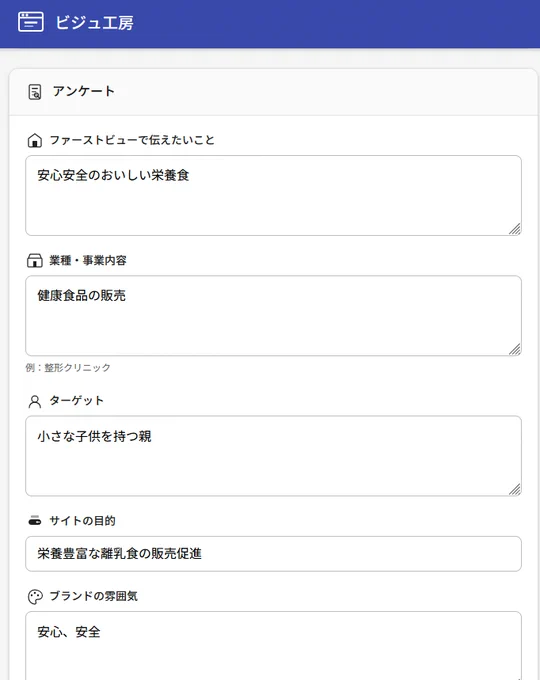540x680 pixels.
Task: Click the ファーストビューで伝えたいこと label
Action: [x=132, y=140]
